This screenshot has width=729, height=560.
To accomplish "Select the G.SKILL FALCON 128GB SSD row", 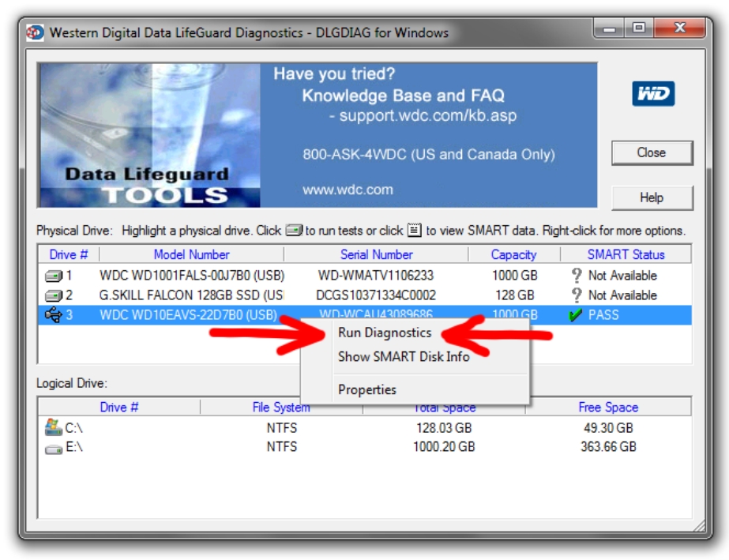I will click(365, 295).
